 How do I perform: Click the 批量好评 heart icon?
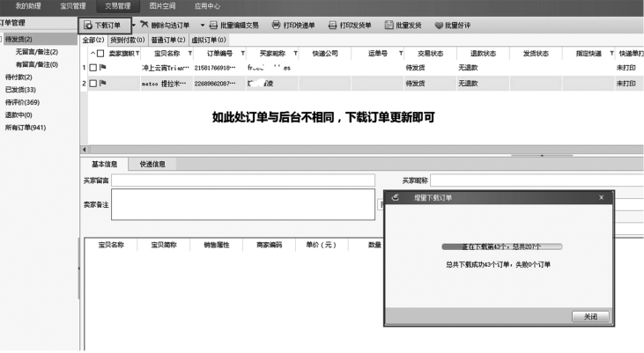click(439, 26)
